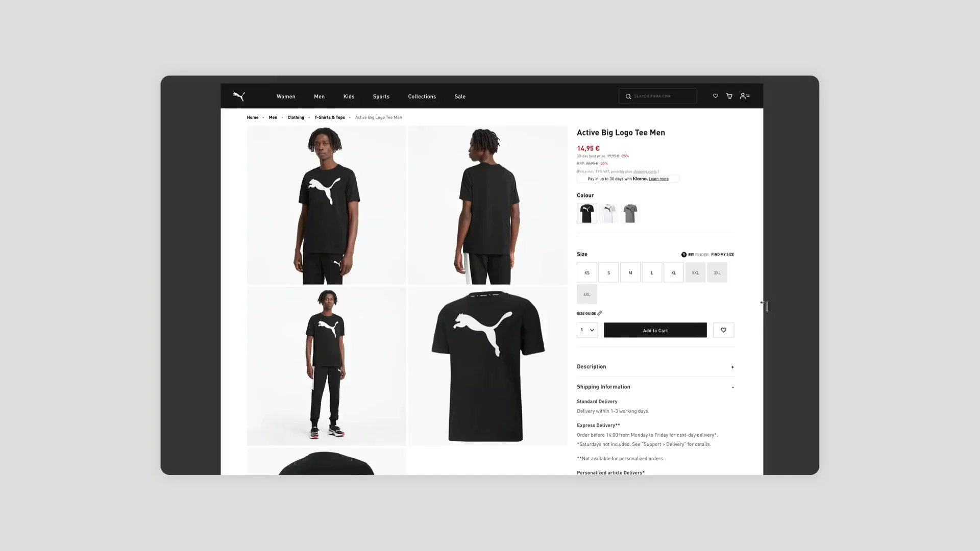
Task: Select size XXL from size options
Action: [x=695, y=272]
